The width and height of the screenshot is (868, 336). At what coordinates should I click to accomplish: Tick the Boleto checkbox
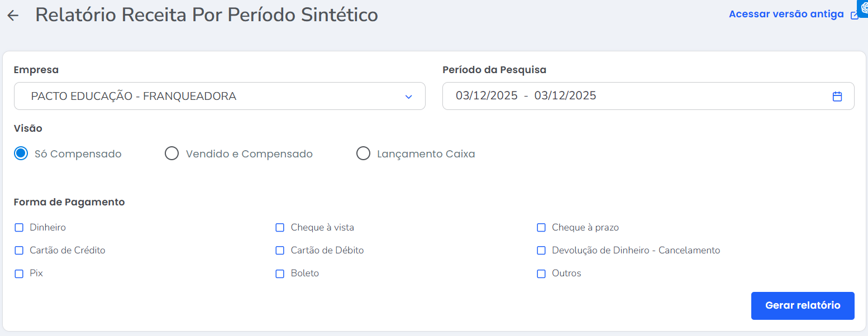[x=280, y=273]
